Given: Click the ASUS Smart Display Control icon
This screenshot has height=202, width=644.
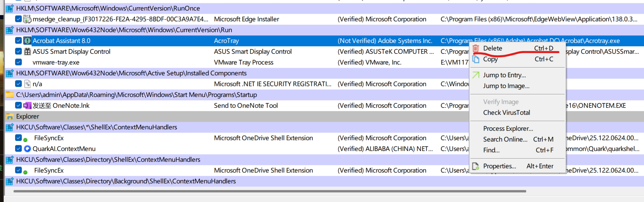Looking at the screenshot, I should click(27, 51).
